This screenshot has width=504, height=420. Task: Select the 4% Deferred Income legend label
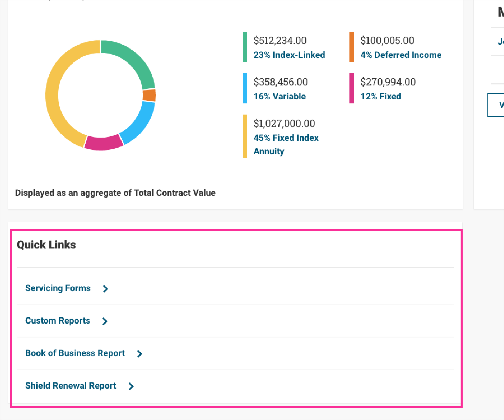click(x=401, y=55)
